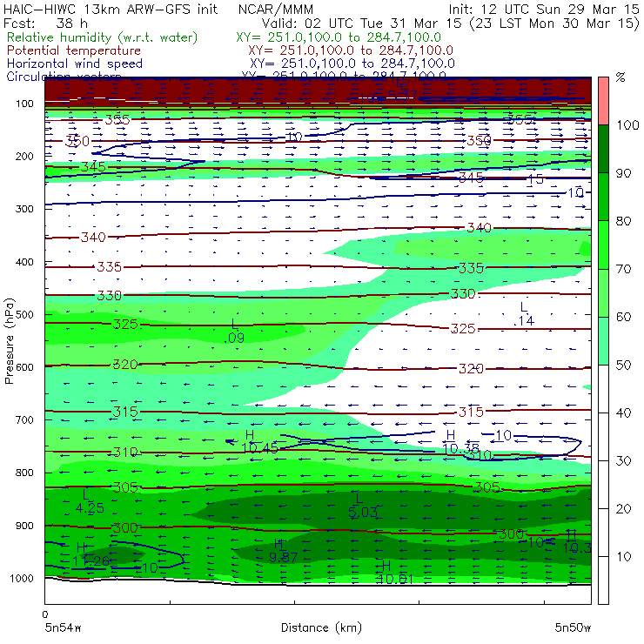Screen dimensions: 644x644
Task: Click the 'Valid: 02 UTC Tue 31 Mar 15' text
Action: click(x=361, y=23)
